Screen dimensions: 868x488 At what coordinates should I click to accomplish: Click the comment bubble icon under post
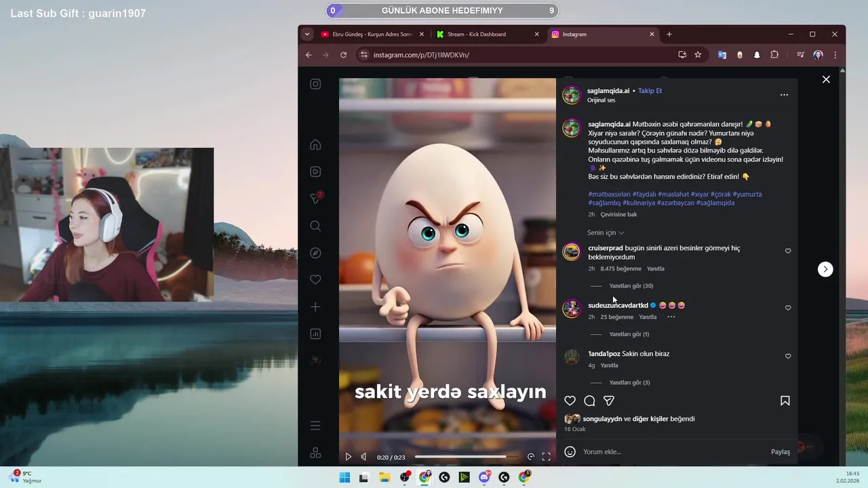589,401
